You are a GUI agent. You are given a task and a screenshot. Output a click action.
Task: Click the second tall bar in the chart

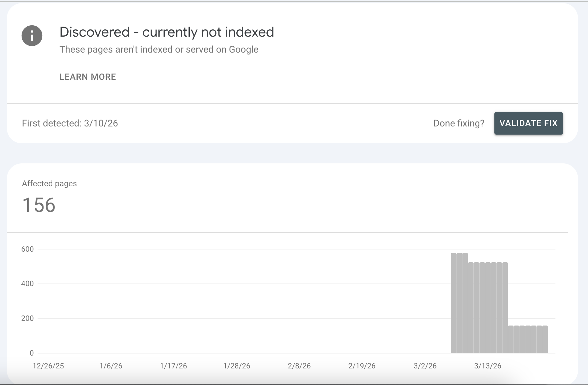(x=460, y=300)
